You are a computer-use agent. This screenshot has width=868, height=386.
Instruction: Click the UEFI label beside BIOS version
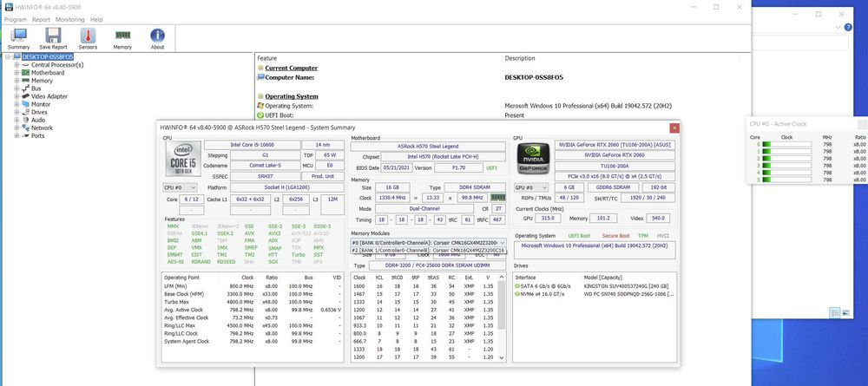coord(491,167)
